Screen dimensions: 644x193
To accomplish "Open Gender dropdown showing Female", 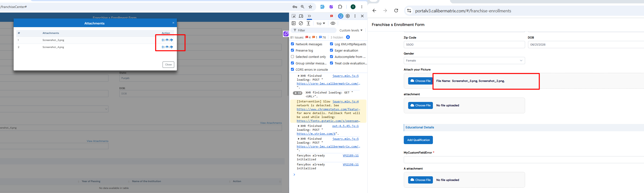I will coord(464,61).
